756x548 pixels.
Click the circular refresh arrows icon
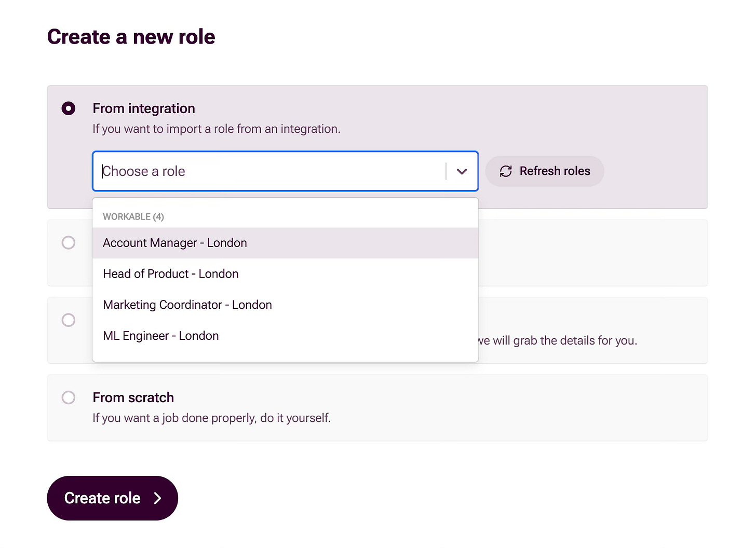click(x=506, y=171)
